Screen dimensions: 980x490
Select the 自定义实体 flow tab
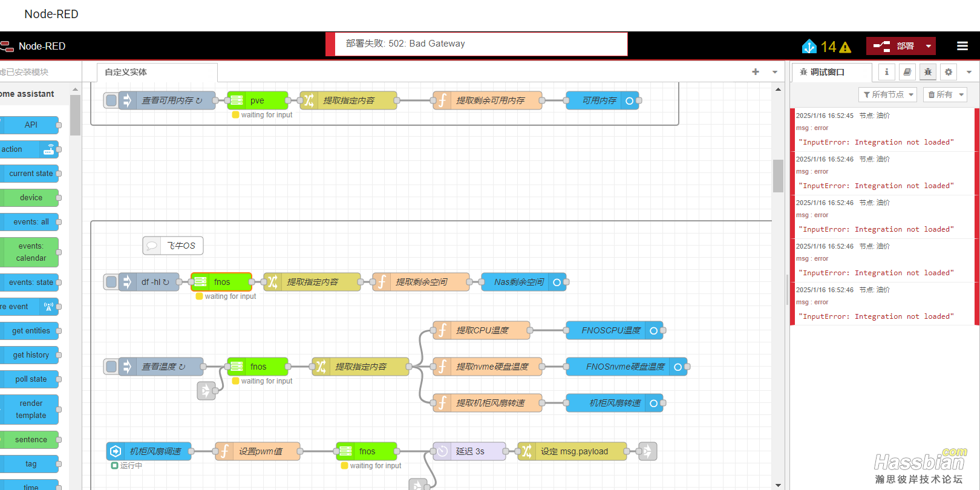157,72
